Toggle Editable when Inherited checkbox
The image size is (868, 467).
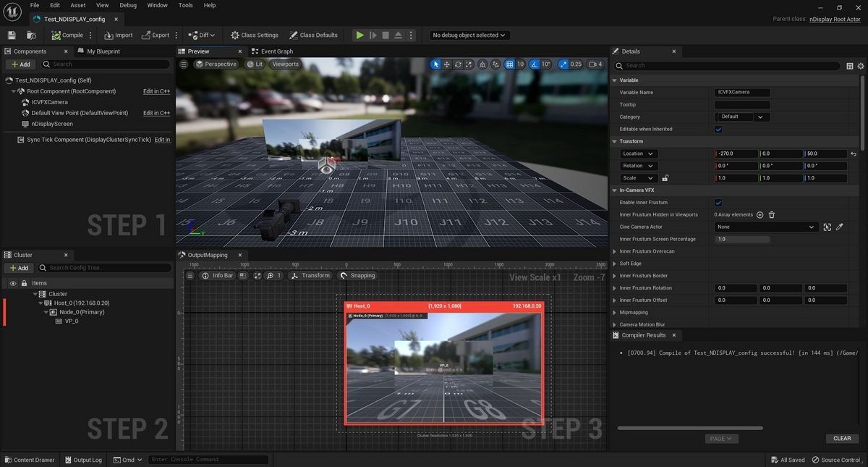coord(718,130)
